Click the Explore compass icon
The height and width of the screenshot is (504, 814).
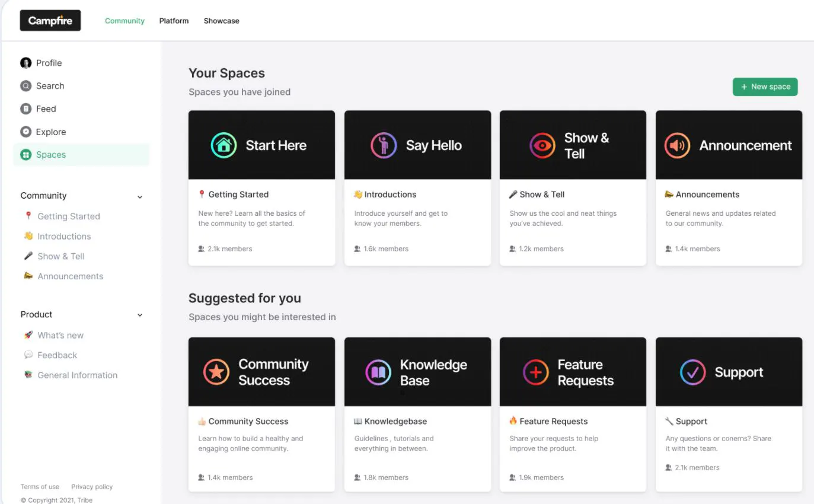(x=25, y=132)
